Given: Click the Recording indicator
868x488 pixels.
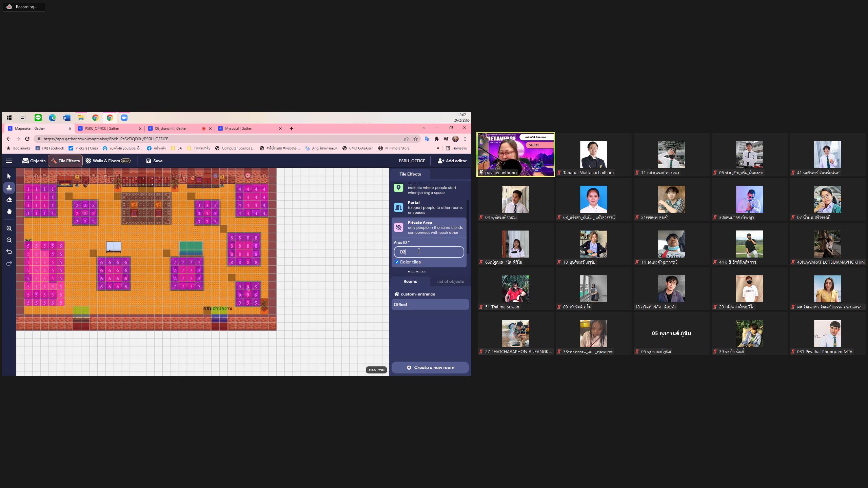Looking at the screenshot, I should [x=24, y=7].
